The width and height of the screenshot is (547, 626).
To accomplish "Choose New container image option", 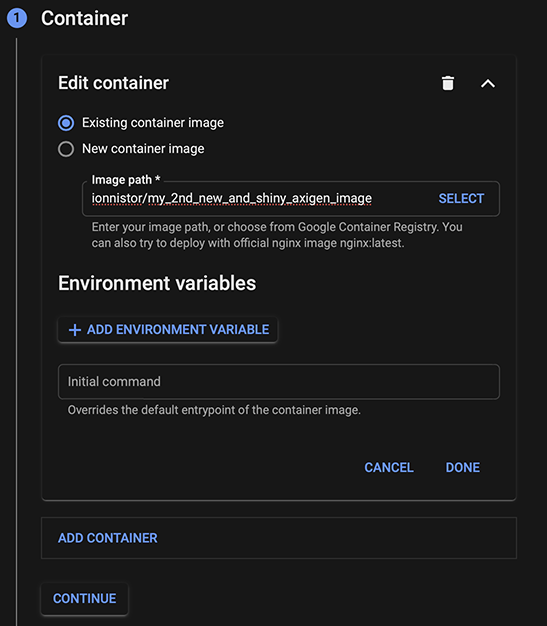I will tap(66, 149).
